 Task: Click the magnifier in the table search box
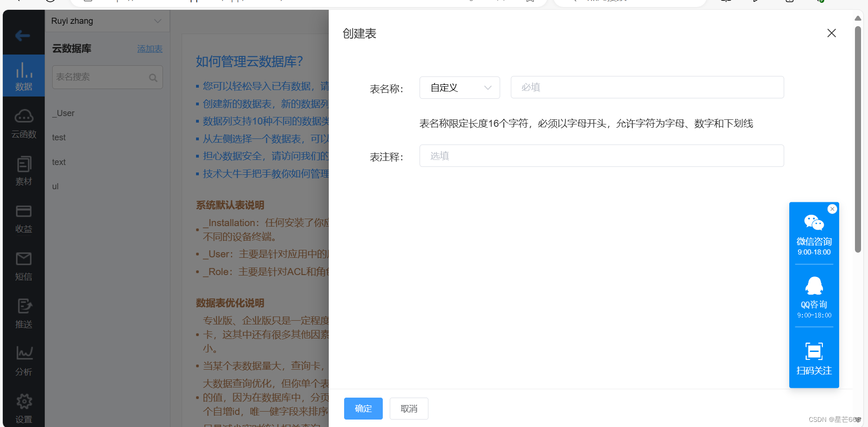(153, 77)
